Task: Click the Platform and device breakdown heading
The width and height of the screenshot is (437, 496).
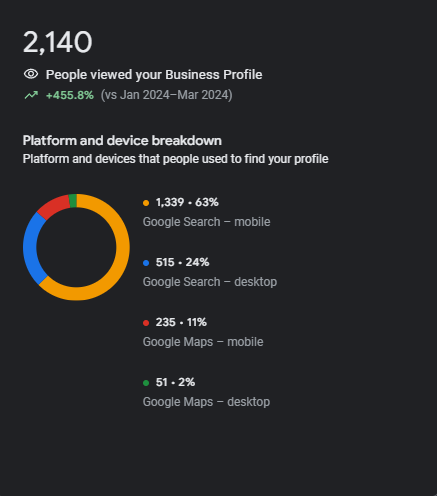Action: point(122,141)
